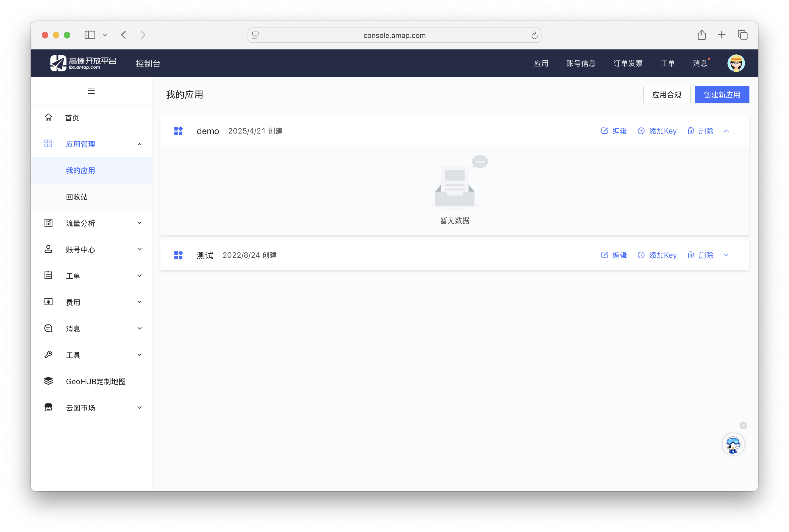Open the customer service robot assistant
Viewport: 789px width, 532px height.
[733, 444]
